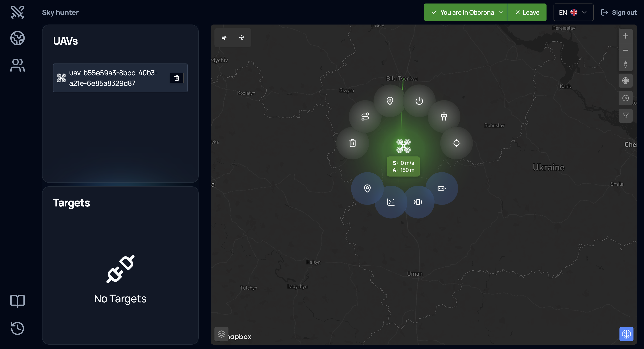Toggle the map record circle button
Screen dimensions: 644x349
pyautogui.click(x=625, y=81)
